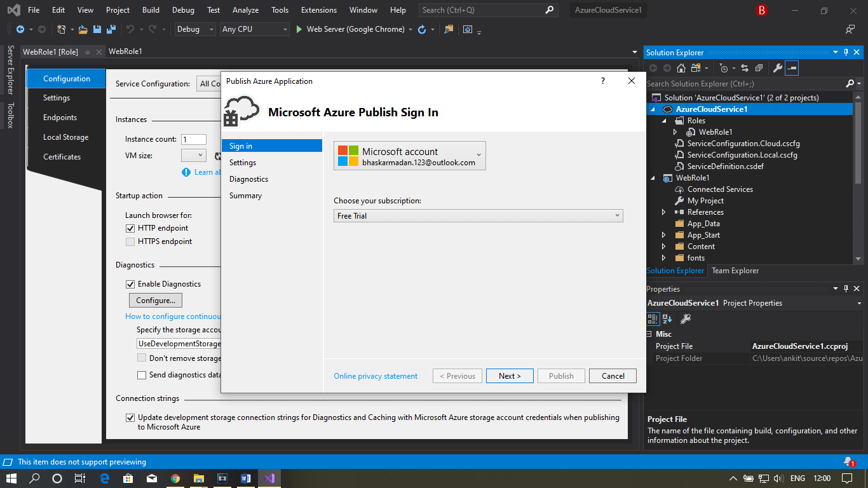Collapse the AzureCloudService1 project node

(653, 109)
